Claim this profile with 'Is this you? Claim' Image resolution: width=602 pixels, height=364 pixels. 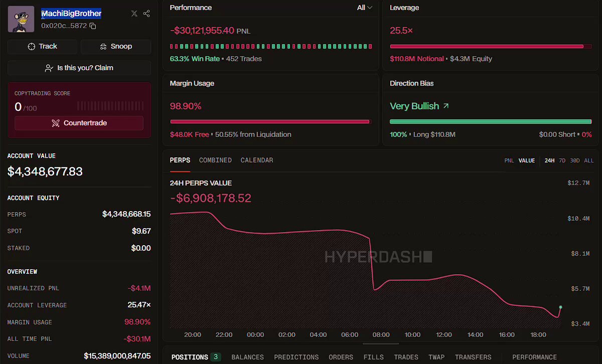pos(79,68)
